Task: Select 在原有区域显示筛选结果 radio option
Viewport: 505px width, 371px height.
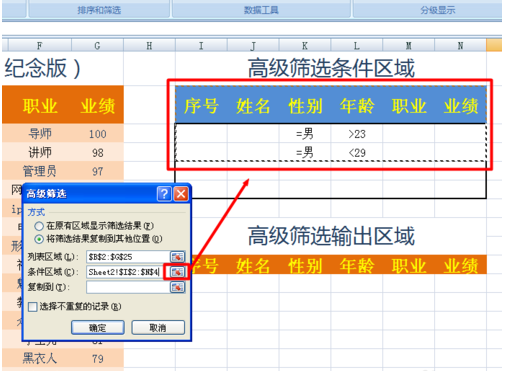Action: (x=39, y=226)
